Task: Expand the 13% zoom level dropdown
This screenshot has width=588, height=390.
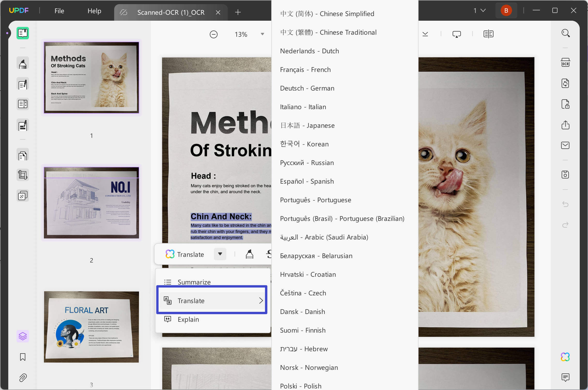Action: [x=262, y=34]
